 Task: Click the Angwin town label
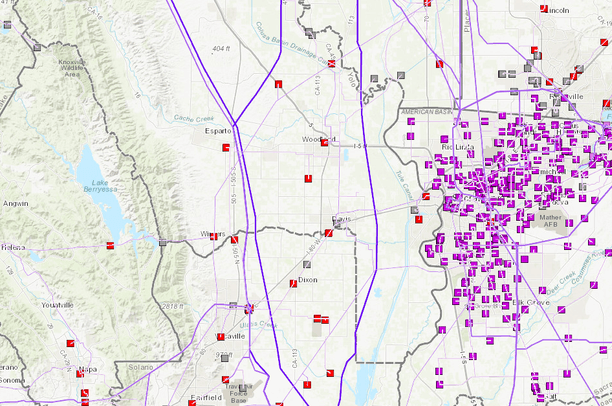[x=16, y=203]
